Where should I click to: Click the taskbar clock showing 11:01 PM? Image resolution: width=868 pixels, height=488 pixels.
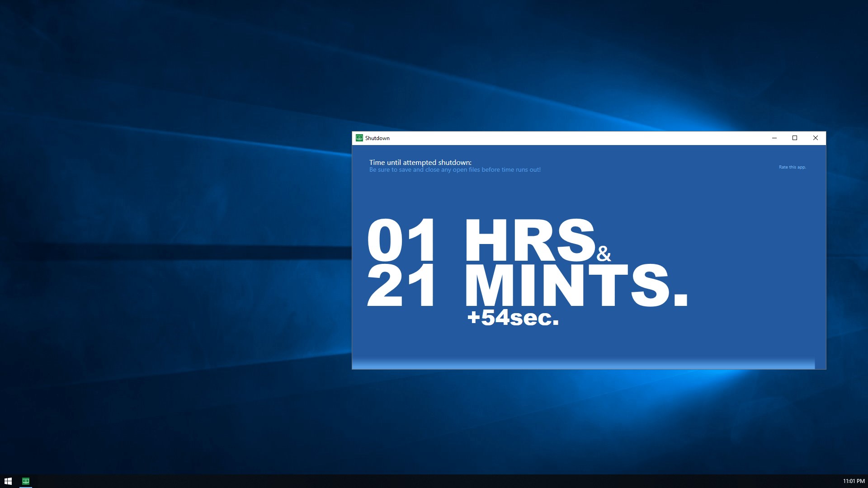854,481
